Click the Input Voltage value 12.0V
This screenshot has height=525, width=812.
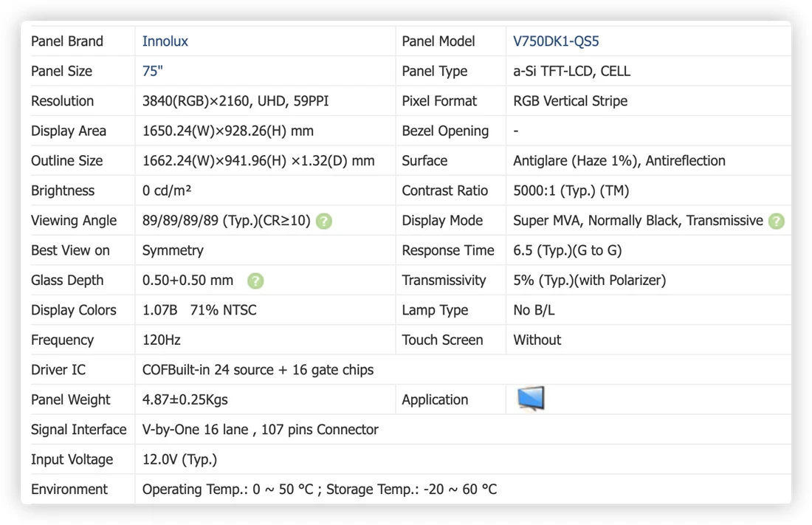point(179,460)
